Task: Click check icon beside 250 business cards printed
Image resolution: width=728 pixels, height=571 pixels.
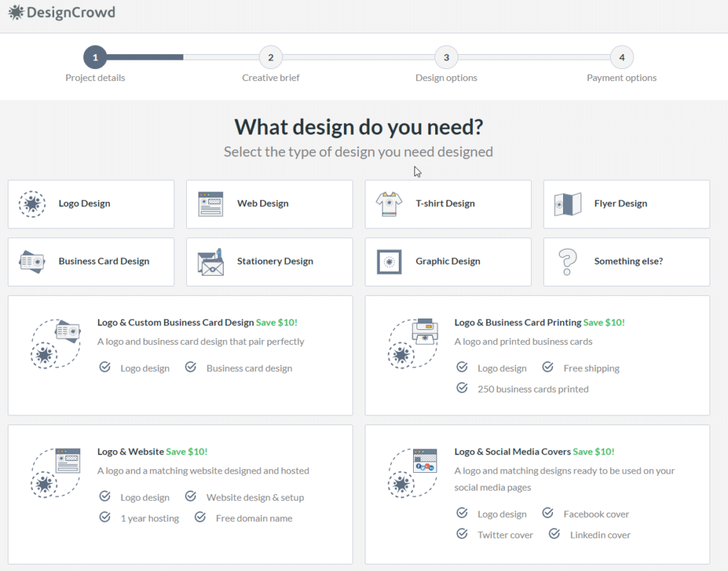Action: click(462, 388)
